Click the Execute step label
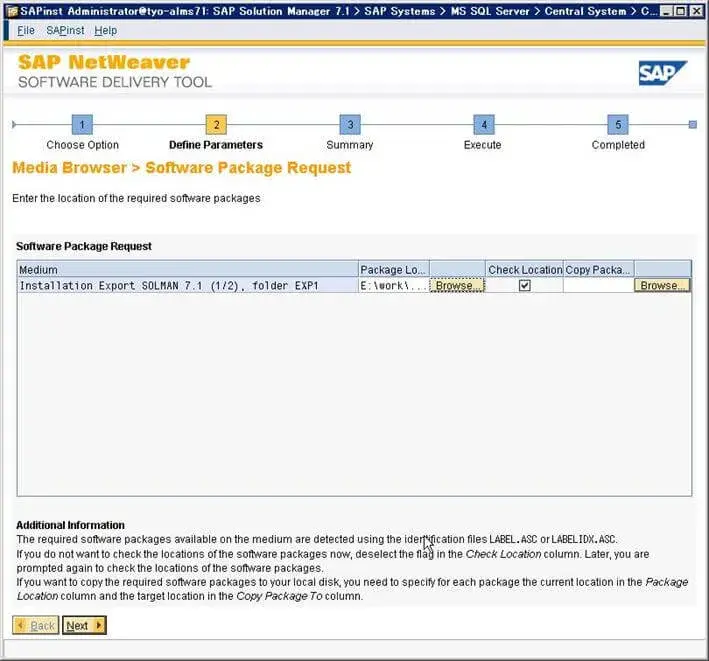Screen dimensions: 709x661 pos(482,145)
